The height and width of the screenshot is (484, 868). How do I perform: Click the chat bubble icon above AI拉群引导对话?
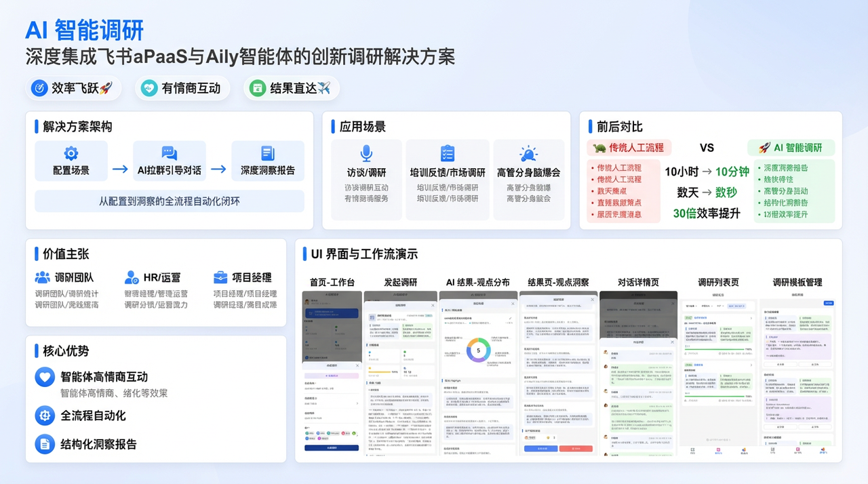169,153
